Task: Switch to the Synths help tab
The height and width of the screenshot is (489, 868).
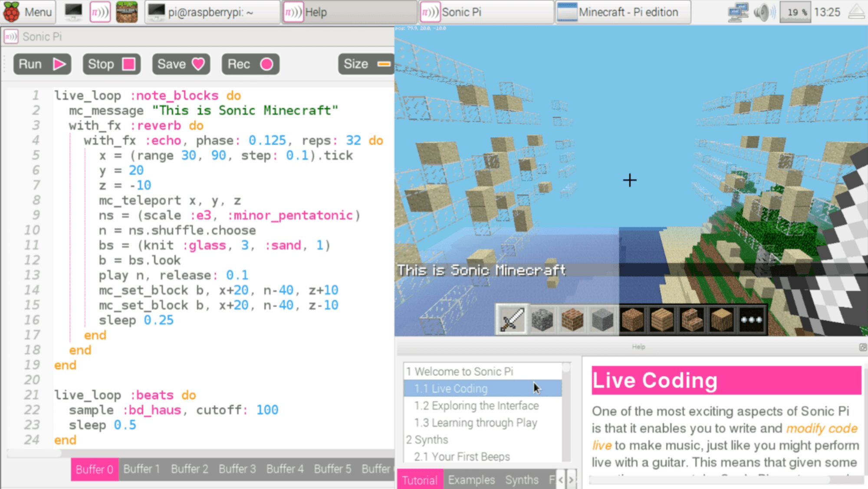Action: point(521,479)
